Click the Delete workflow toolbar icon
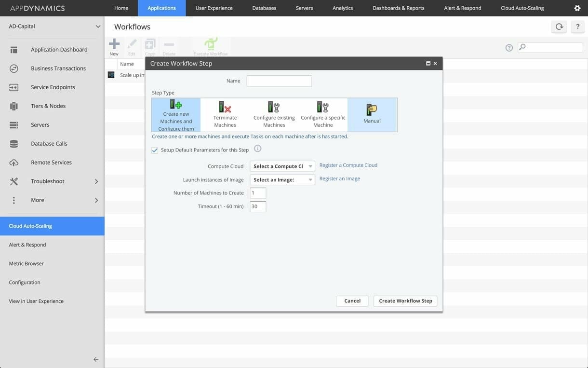588x368 pixels. click(169, 44)
